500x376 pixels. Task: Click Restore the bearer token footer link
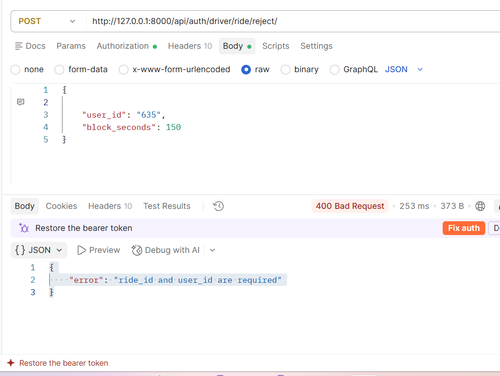pos(64,363)
